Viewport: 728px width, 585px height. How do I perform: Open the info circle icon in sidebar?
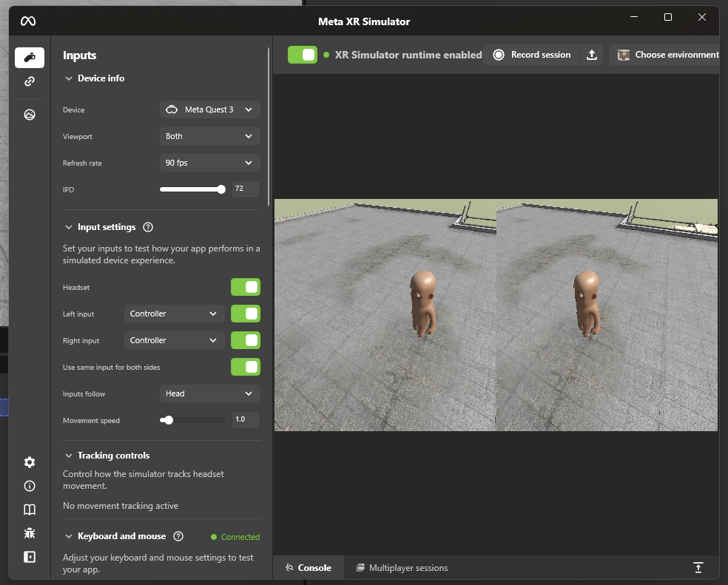[30, 486]
